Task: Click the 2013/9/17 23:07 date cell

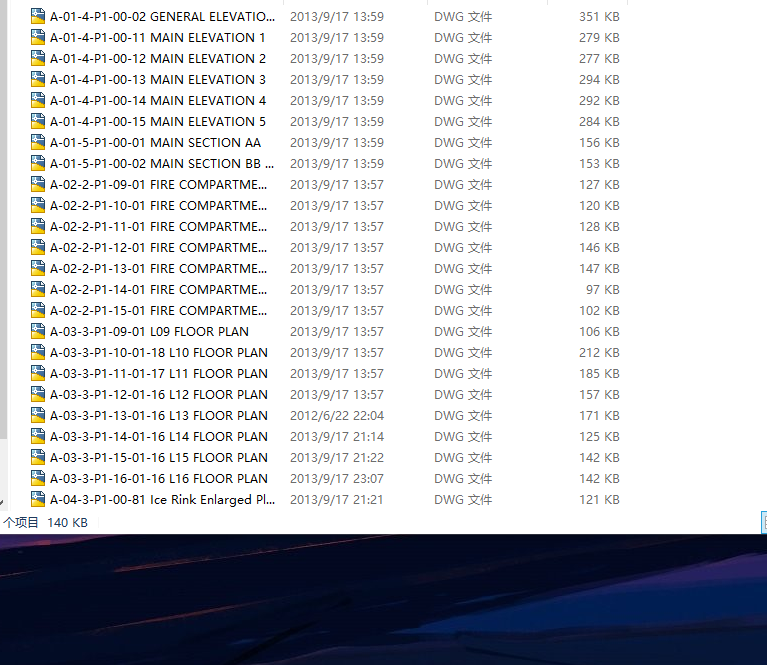Action: [337, 479]
